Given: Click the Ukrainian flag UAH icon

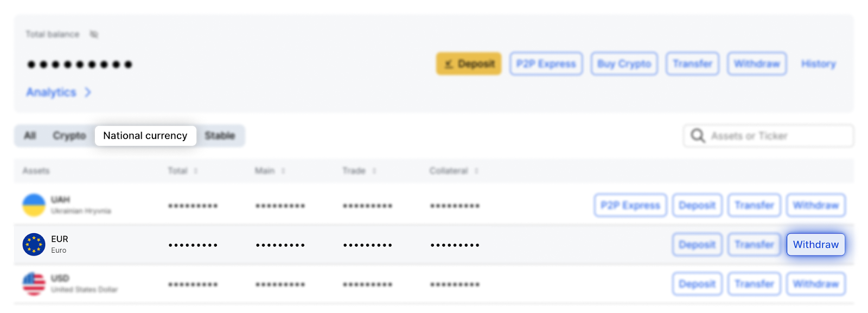Looking at the screenshot, I should coord(34,205).
